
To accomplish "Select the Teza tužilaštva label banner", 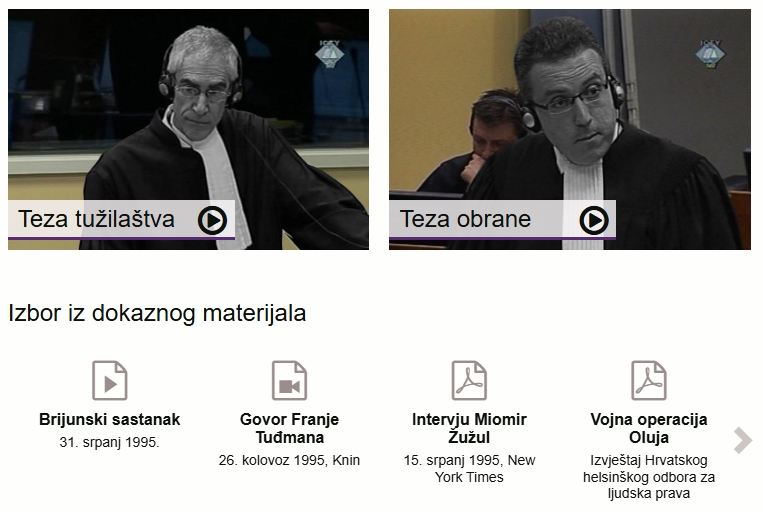I will (x=121, y=219).
